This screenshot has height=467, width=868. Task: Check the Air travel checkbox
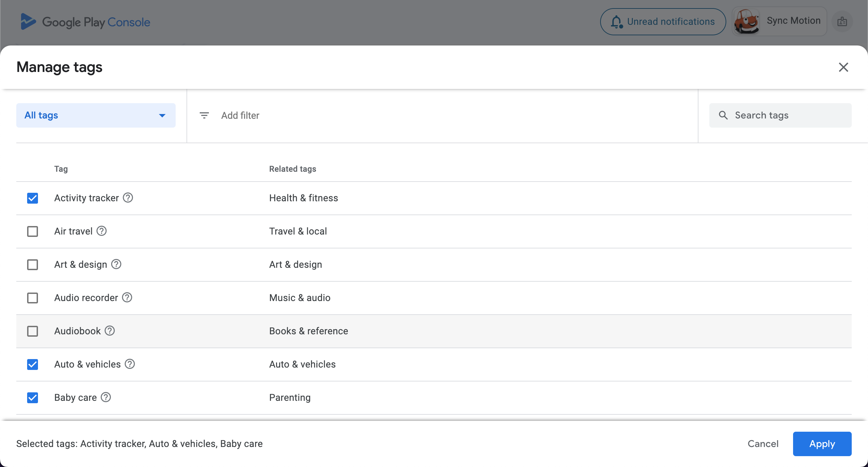pos(33,231)
